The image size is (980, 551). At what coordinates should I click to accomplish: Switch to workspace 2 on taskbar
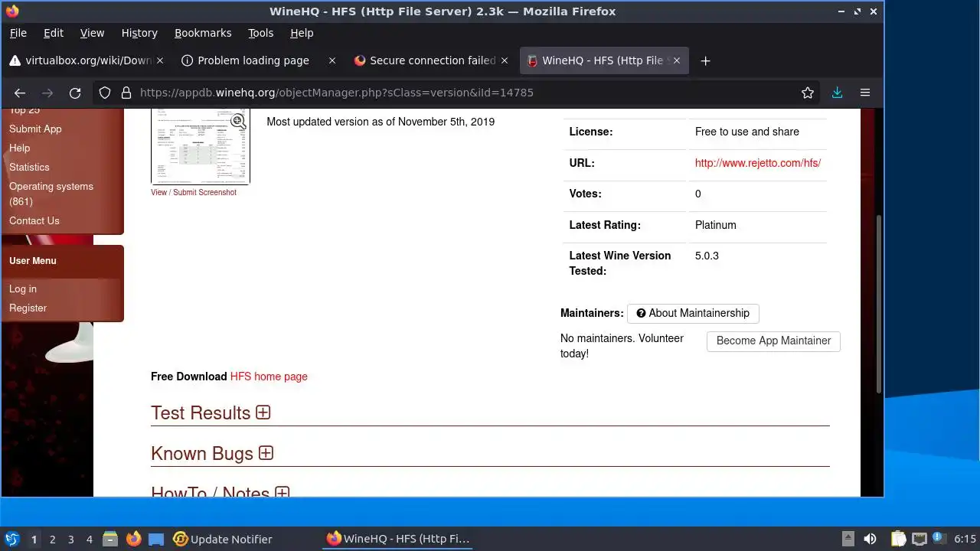pos(52,539)
